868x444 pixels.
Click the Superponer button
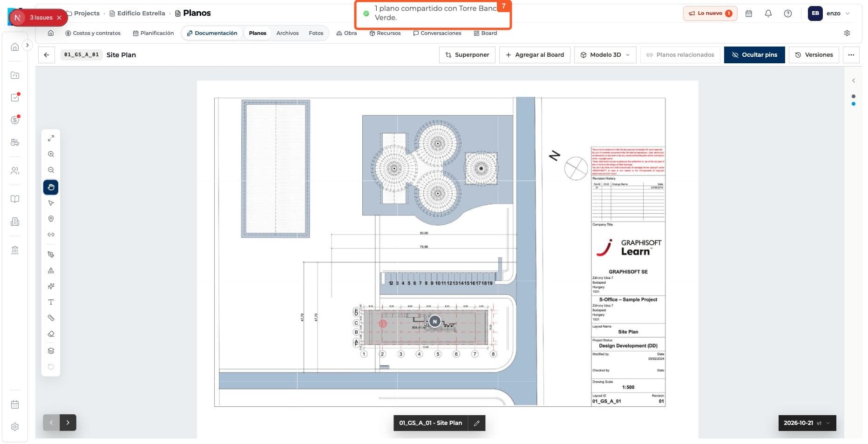(x=467, y=55)
